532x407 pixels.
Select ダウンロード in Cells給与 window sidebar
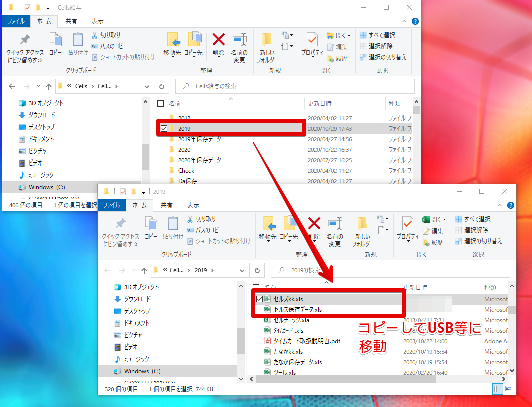coord(41,115)
